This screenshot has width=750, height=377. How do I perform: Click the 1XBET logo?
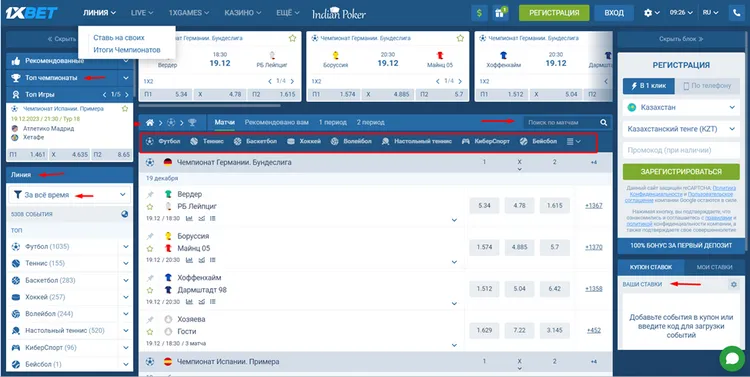pyautogui.click(x=32, y=13)
